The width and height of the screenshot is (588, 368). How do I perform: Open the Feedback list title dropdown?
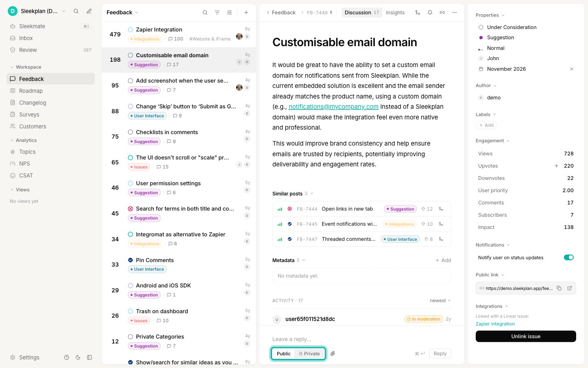click(122, 13)
